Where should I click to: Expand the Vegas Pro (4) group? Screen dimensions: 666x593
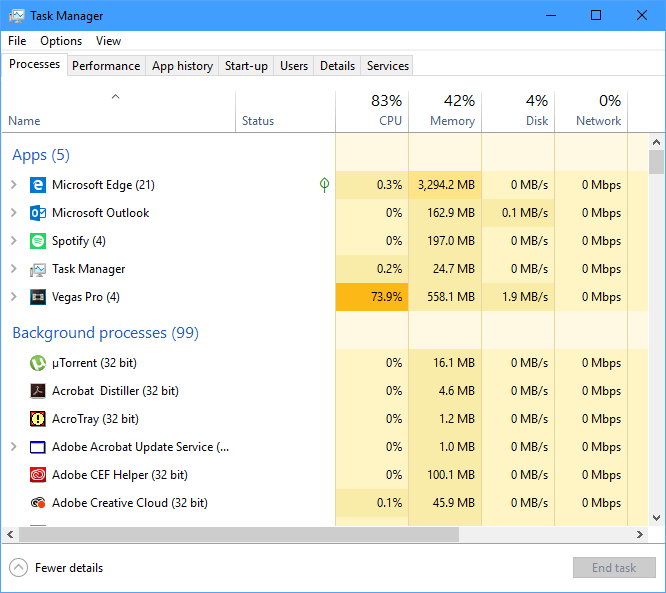(14, 297)
